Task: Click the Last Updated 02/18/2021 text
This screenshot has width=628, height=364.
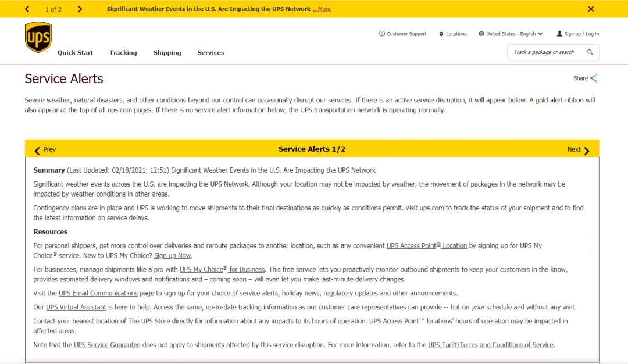Action: click(117, 170)
